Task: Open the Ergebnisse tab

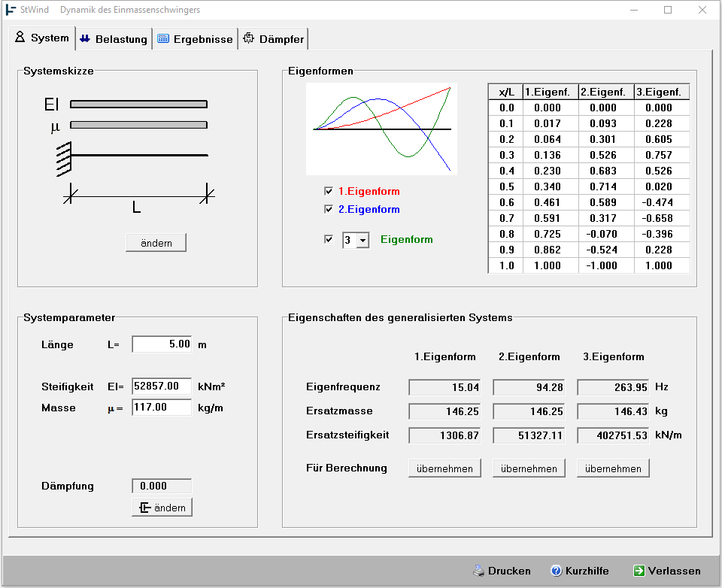Action: [x=196, y=39]
